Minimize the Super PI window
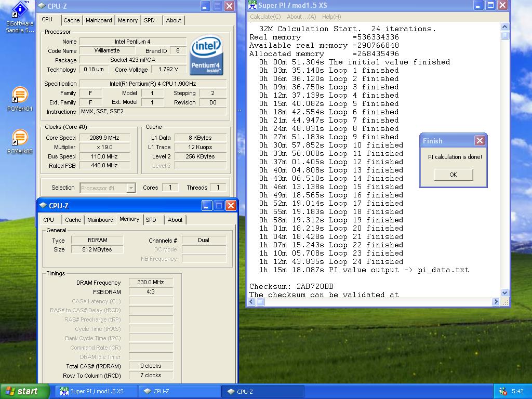Viewport: 532px width, 399px height. pos(478,5)
